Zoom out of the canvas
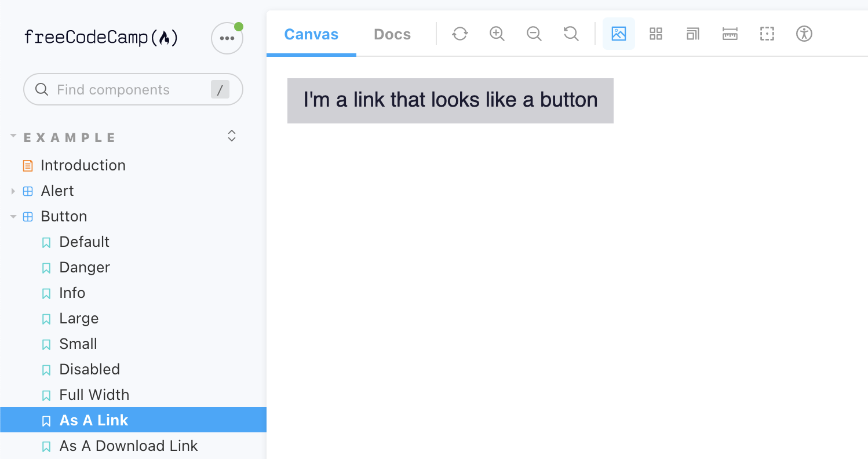Image resolution: width=868 pixels, height=459 pixels. (534, 34)
